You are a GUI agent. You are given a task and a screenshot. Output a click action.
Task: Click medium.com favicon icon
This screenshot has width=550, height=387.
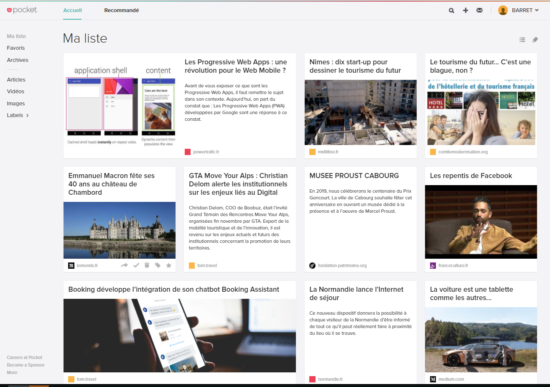click(x=433, y=379)
